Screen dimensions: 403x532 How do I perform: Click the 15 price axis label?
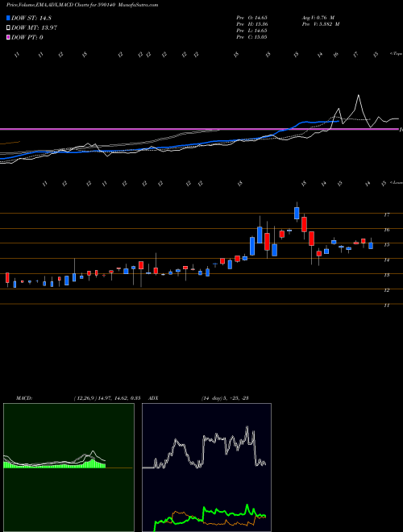386,244
